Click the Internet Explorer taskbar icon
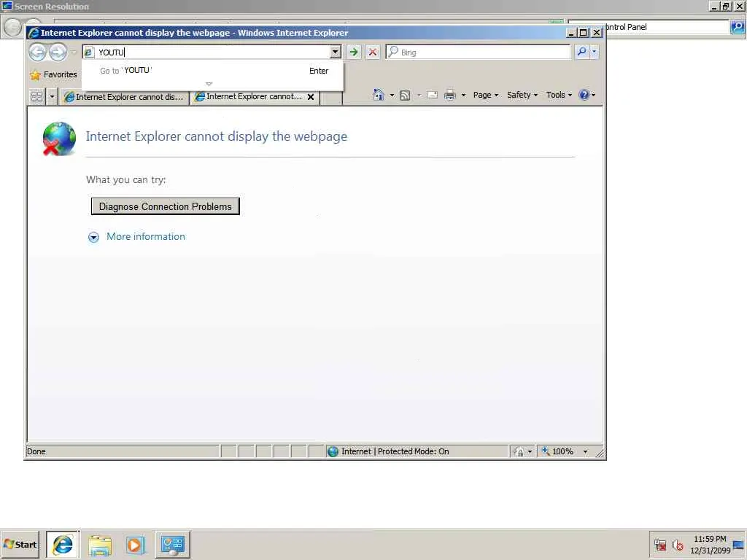 click(x=63, y=544)
